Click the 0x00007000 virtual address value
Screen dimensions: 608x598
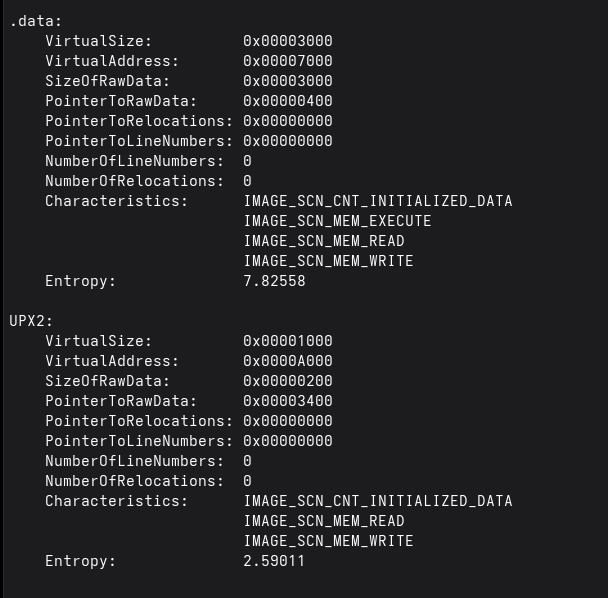288,61
